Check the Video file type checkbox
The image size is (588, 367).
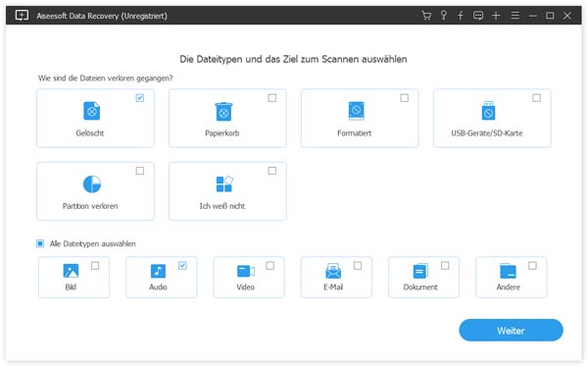(x=270, y=266)
